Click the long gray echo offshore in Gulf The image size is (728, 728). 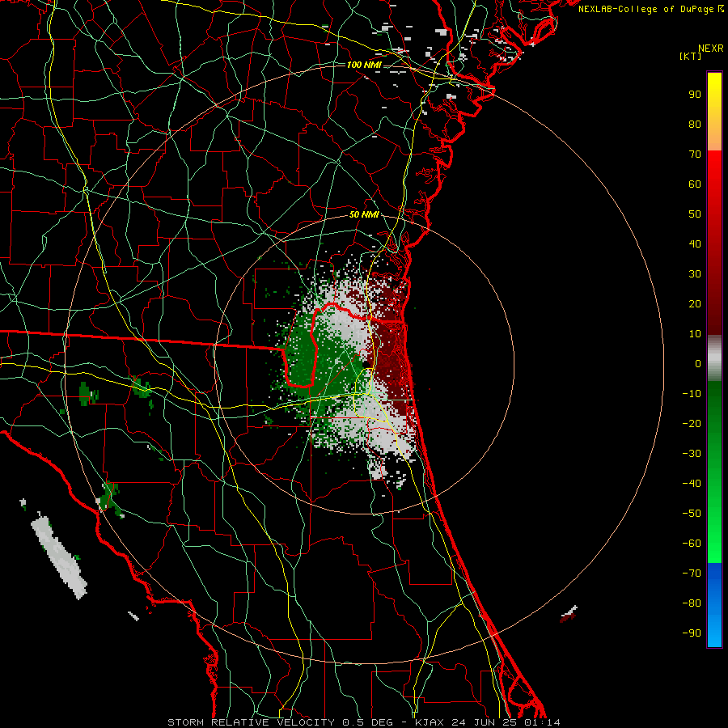pos(59,557)
